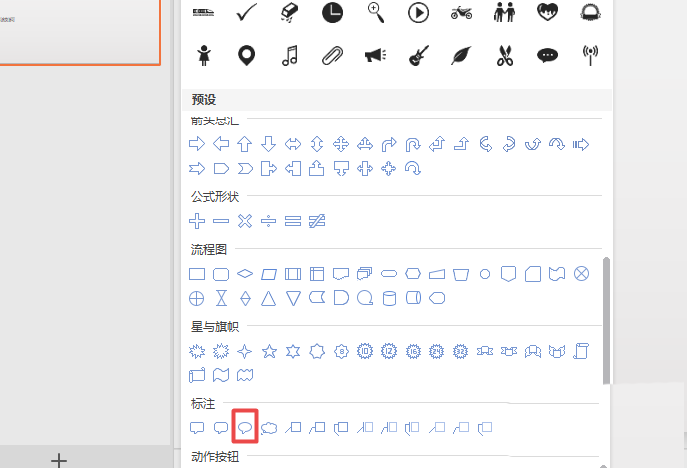
Task: Select the division sign equation shape
Action: click(269, 221)
